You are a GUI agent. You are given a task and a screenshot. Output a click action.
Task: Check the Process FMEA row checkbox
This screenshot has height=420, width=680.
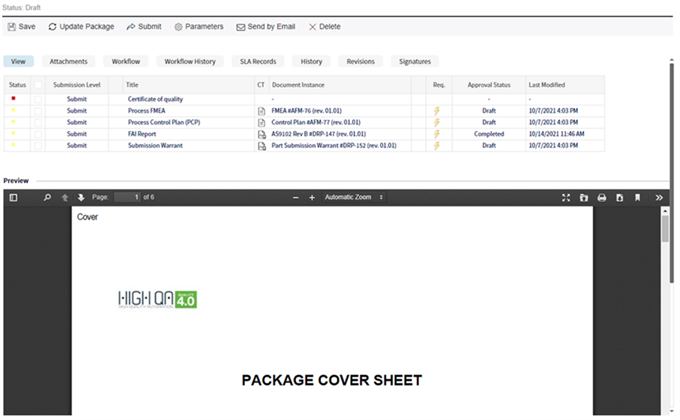click(x=39, y=111)
